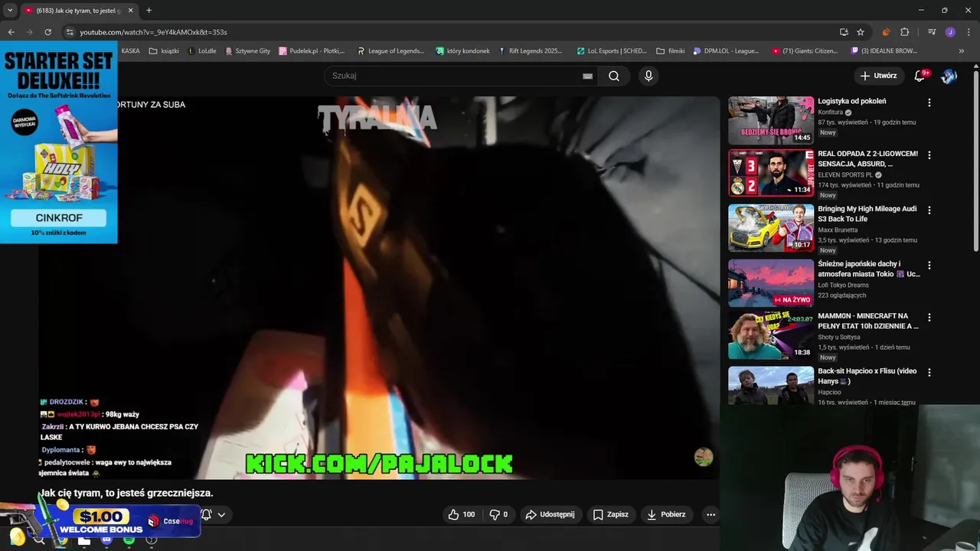Share video with Udostępnij button
The image size is (980, 551).
pyautogui.click(x=550, y=514)
